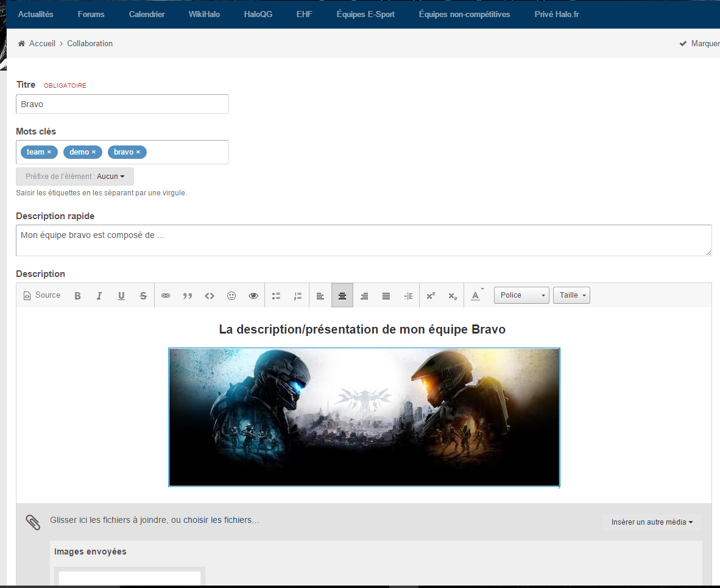Click the indent icon beside the justify button

(408, 296)
